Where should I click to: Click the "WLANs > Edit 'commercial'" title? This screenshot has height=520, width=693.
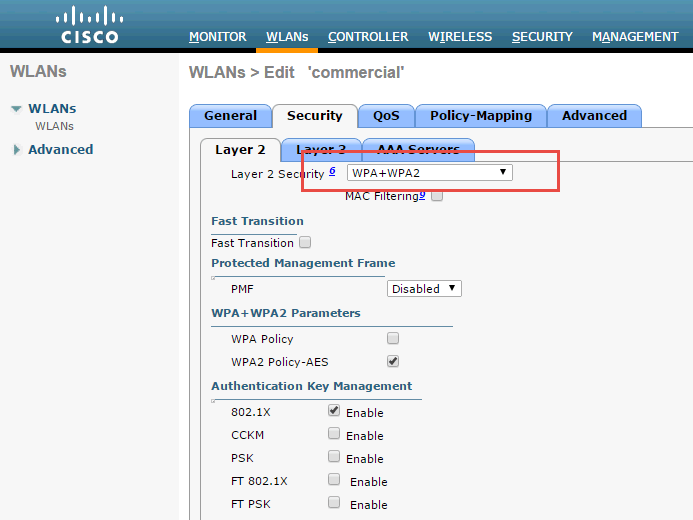click(x=297, y=72)
